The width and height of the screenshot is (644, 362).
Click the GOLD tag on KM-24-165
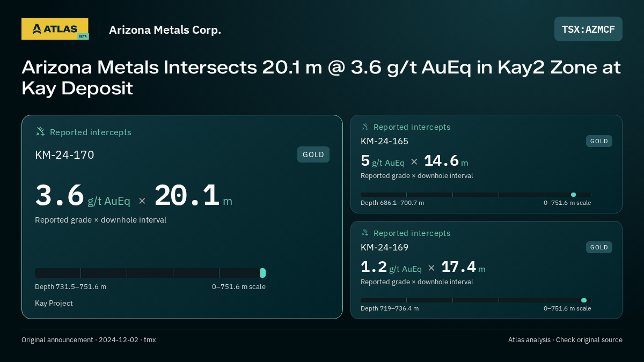click(599, 141)
